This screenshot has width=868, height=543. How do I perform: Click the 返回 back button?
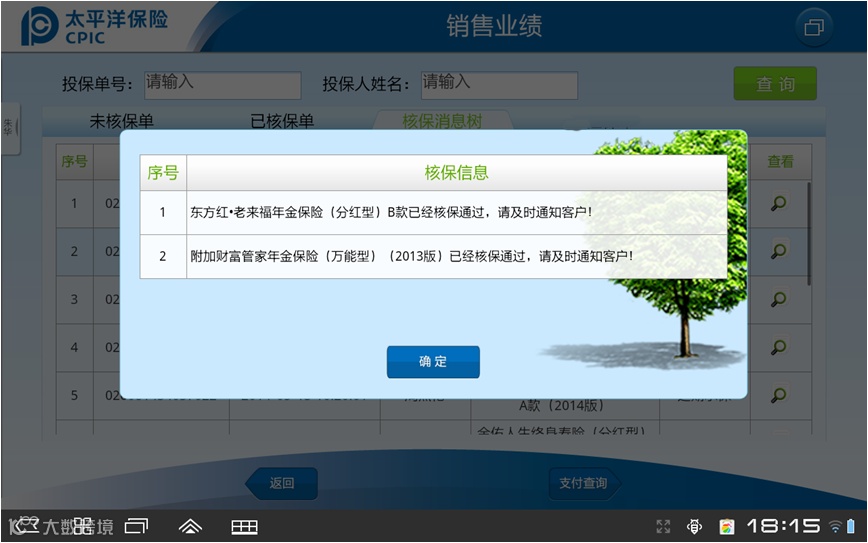tap(282, 483)
